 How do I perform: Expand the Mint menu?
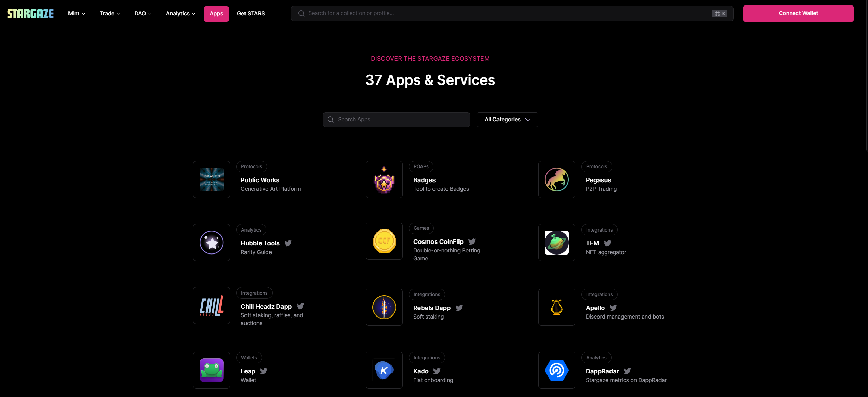pos(76,14)
